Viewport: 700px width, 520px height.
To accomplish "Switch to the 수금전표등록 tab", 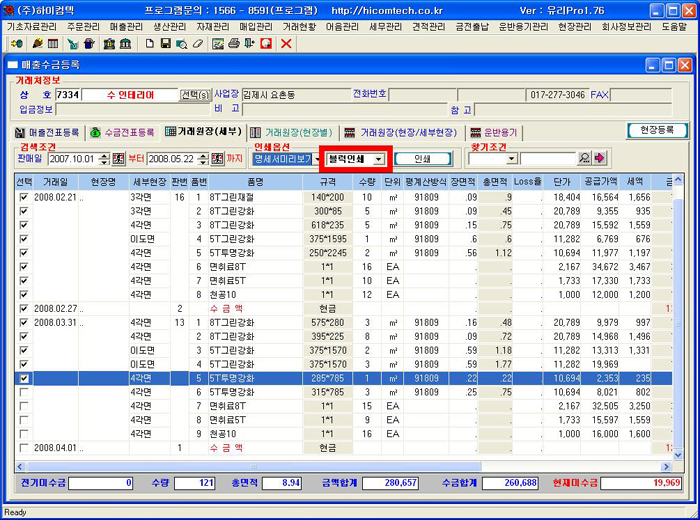I will coord(122,133).
